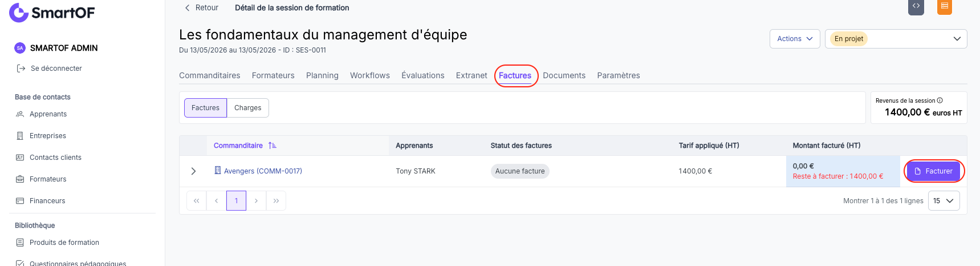The image size is (980, 266).
Task: Click the Reste à facturer amount text
Action: point(838,176)
